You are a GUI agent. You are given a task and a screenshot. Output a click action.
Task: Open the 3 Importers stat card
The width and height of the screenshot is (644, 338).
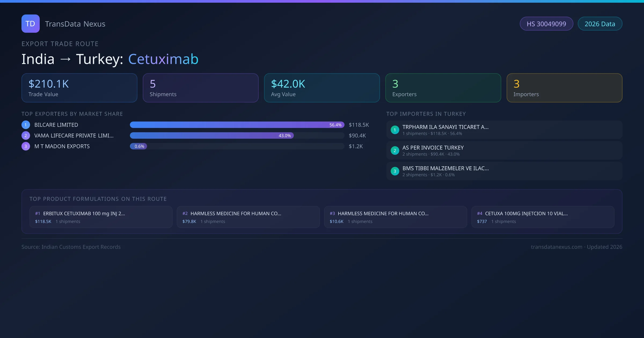(564, 88)
